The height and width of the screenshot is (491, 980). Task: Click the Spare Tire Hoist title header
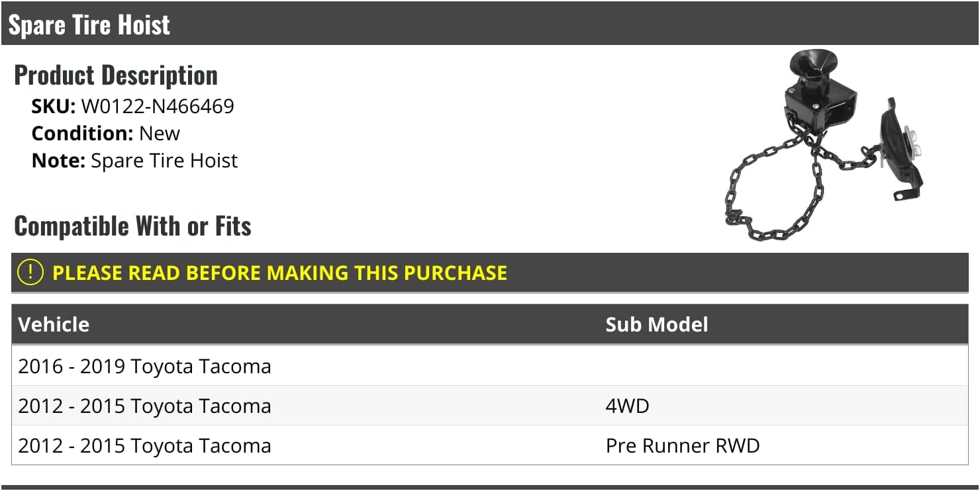click(x=89, y=25)
